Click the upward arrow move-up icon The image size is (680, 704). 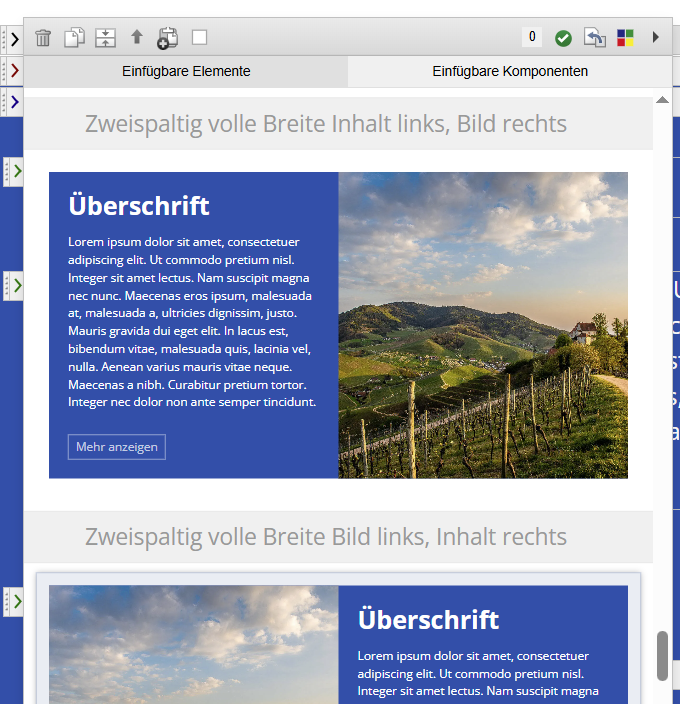(137, 36)
